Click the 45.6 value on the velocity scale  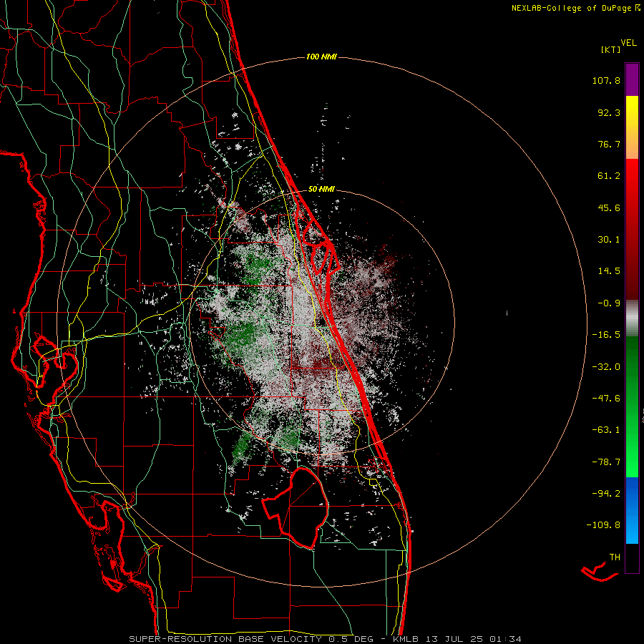click(609, 208)
